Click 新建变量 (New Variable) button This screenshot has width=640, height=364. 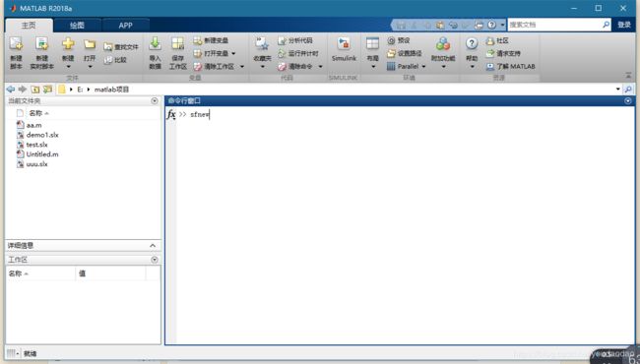211,40
